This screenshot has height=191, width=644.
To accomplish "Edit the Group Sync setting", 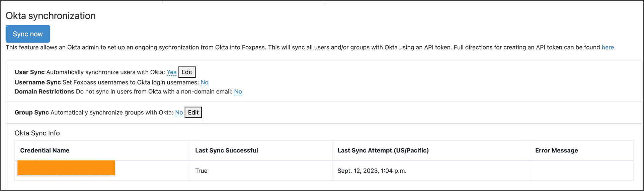I will click(x=193, y=113).
